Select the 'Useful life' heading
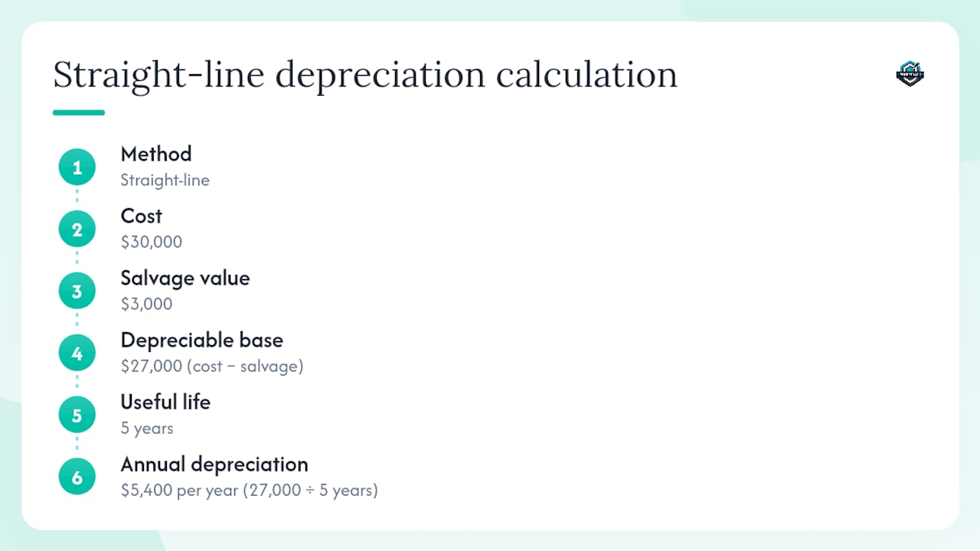Screen dimensions: 980x551 [165, 402]
